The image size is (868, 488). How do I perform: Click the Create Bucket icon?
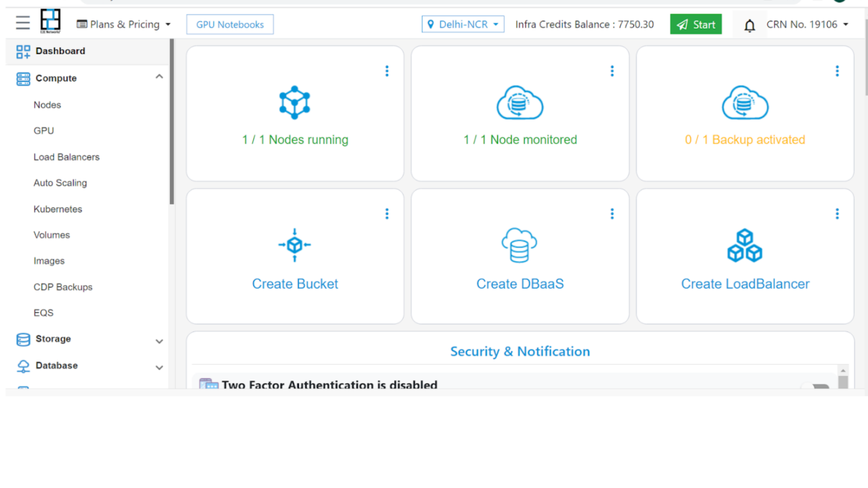pyautogui.click(x=295, y=245)
